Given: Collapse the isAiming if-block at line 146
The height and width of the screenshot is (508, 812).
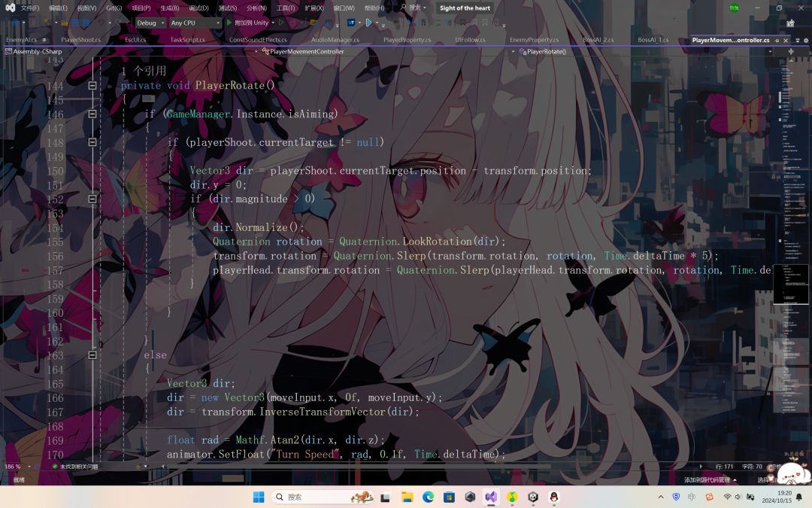Looking at the screenshot, I should [92, 114].
